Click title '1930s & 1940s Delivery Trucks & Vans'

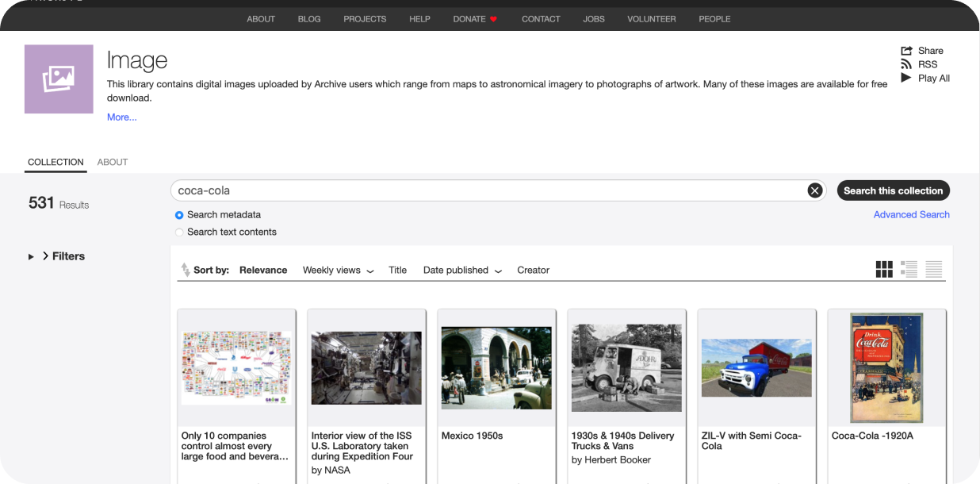[x=623, y=441]
